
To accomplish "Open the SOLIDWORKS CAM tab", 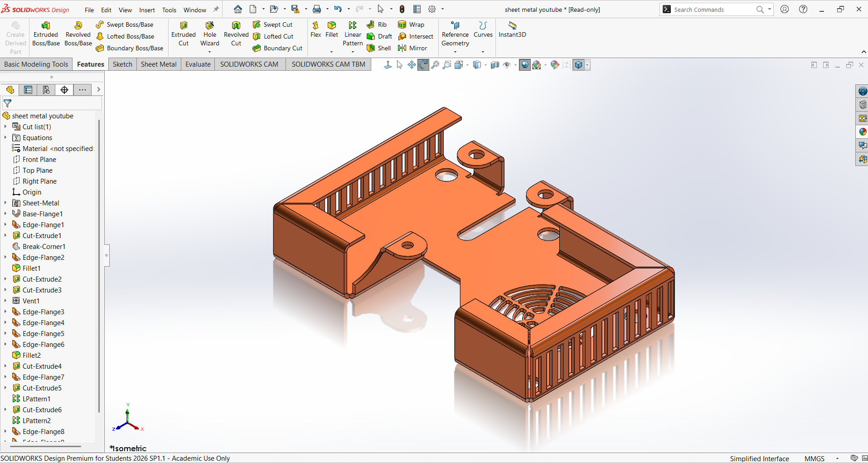I will click(249, 64).
